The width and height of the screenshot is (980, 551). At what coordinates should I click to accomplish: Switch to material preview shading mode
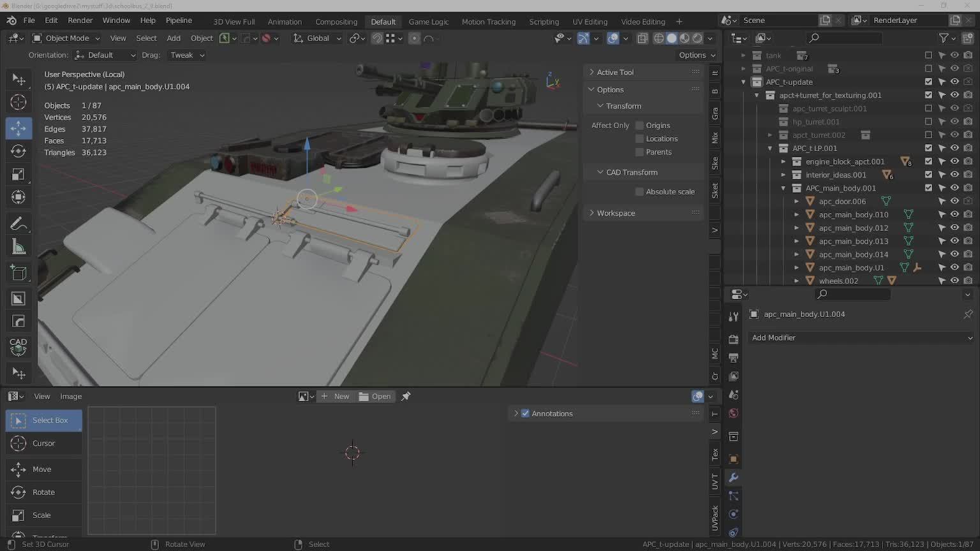(685, 38)
